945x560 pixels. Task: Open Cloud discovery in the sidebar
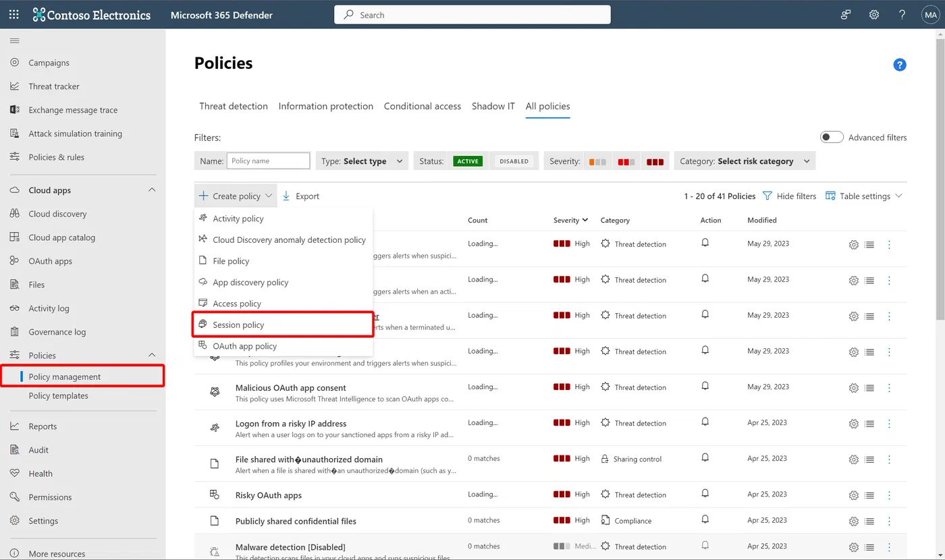click(57, 214)
